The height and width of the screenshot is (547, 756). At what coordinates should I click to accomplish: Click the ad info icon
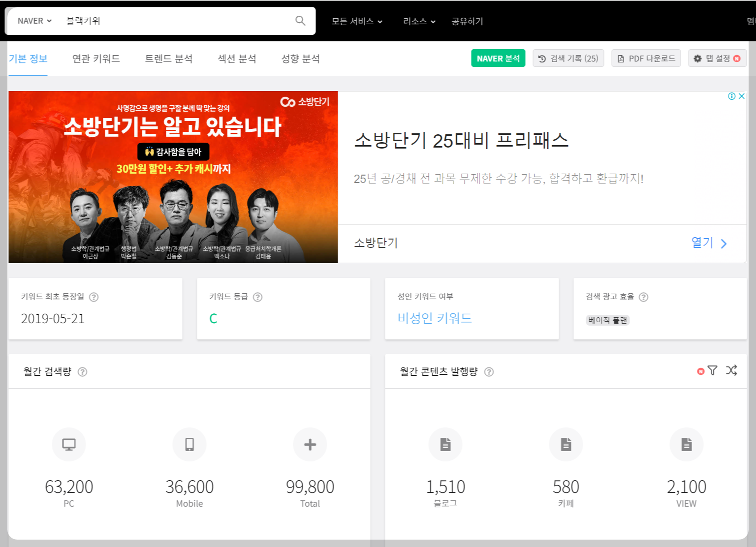pyautogui.click(x=732, y=96)
